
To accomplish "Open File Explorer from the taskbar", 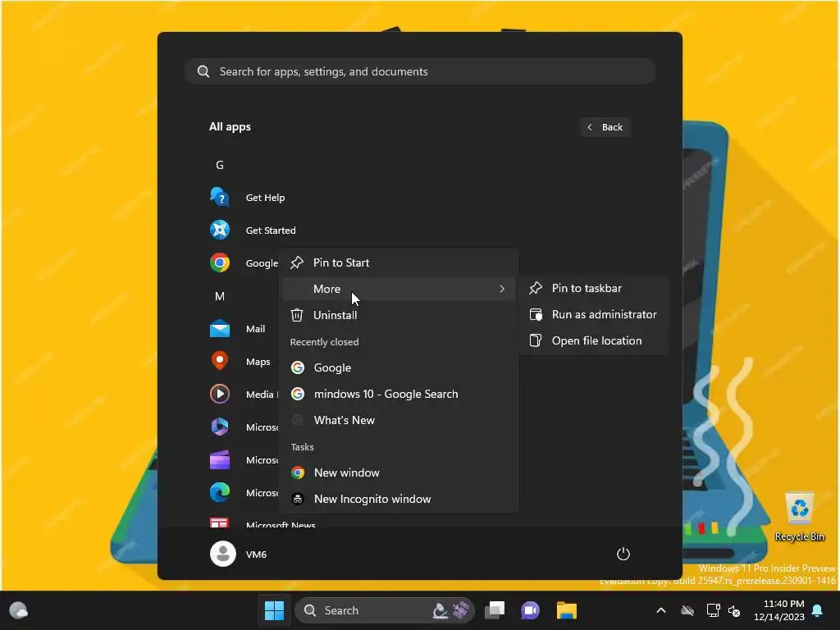I will click(x=566, y=610).
